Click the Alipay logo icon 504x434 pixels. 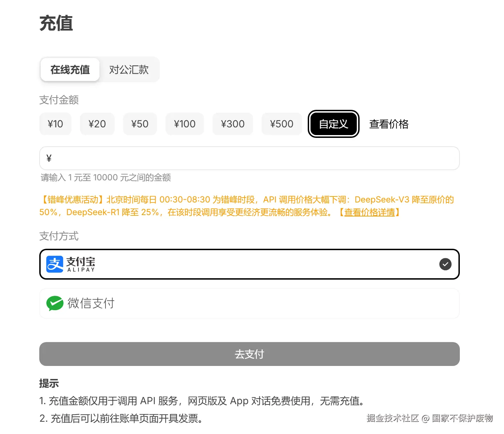(x=55, y=264)
